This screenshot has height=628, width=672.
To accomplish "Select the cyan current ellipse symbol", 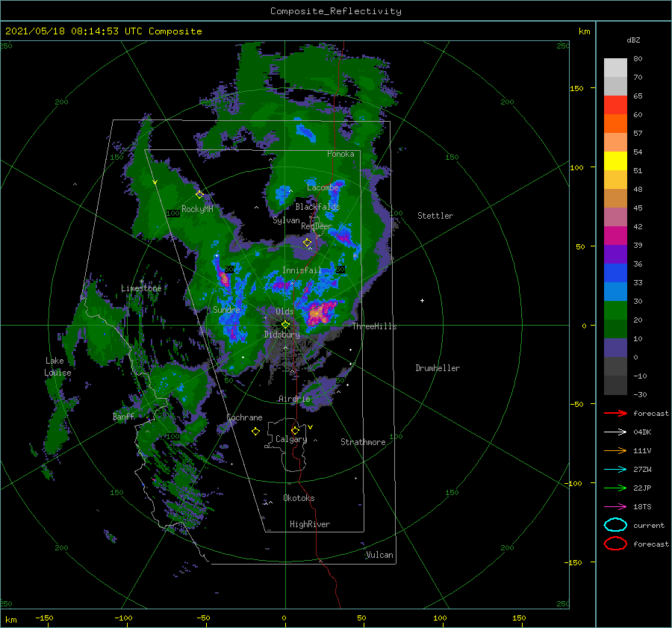I will click(615, 525).
